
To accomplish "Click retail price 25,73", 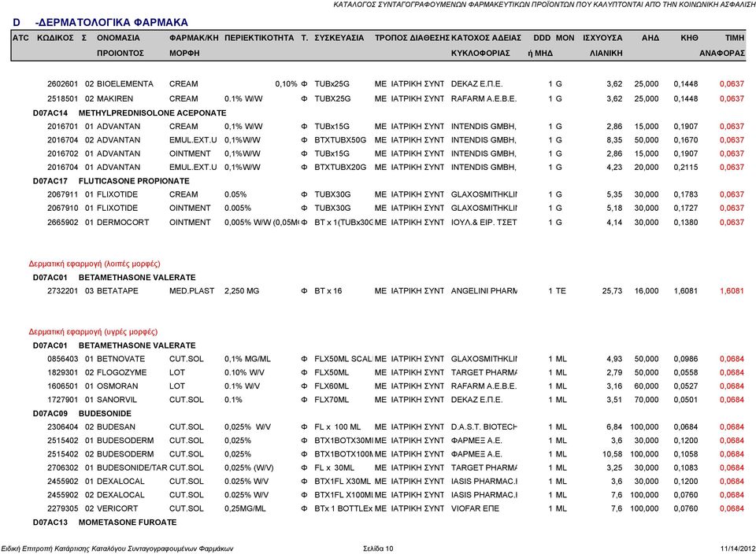I will tap(612, 291).
